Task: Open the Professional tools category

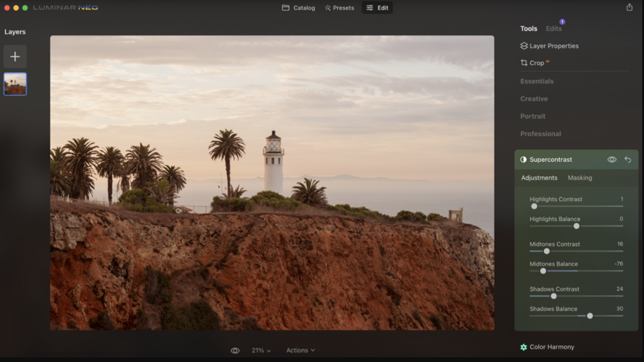Action: coord(540,133)
